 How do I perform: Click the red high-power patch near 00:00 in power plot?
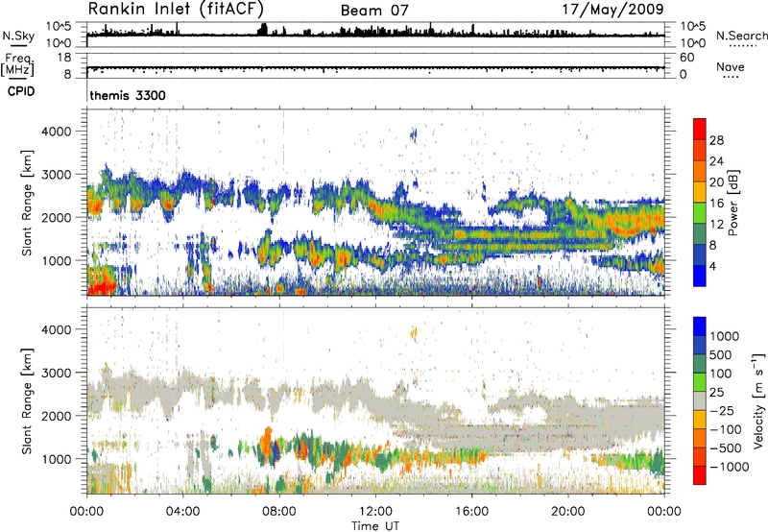[101, 285]
